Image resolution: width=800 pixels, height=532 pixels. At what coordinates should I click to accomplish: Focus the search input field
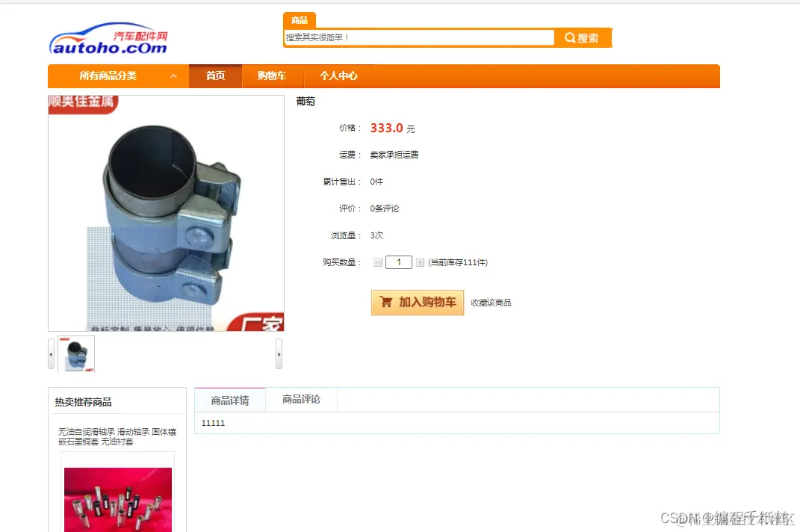pyautogui.click(x=419, y=37)
